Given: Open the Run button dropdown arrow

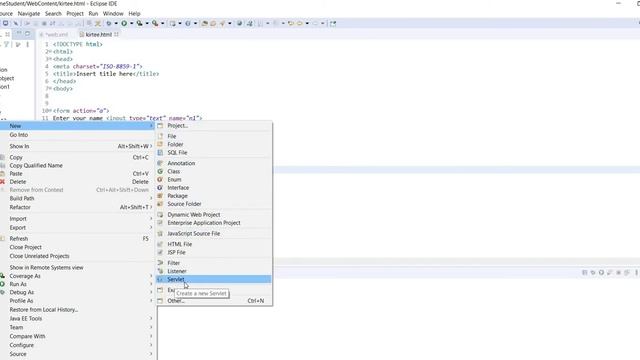Looking at the screenshot, I should [131, 23].
